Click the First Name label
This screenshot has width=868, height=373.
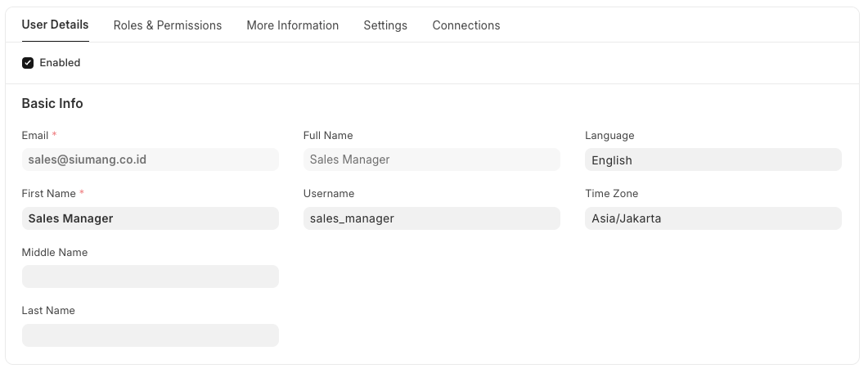click(49, 194)
